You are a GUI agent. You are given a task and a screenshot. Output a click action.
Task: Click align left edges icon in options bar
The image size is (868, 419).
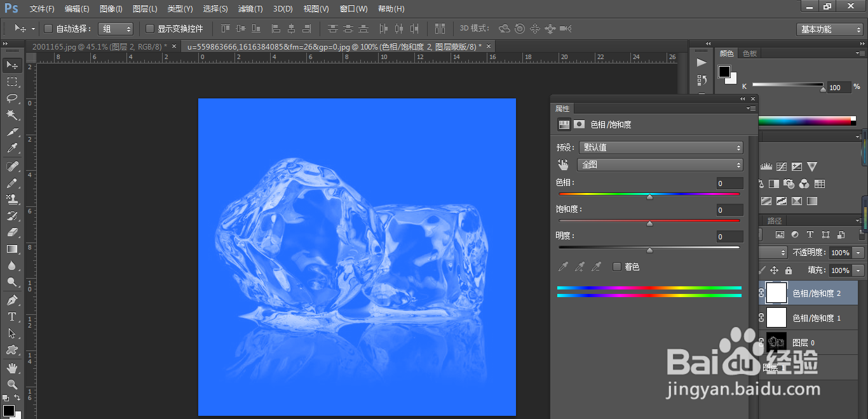[276, 29]
